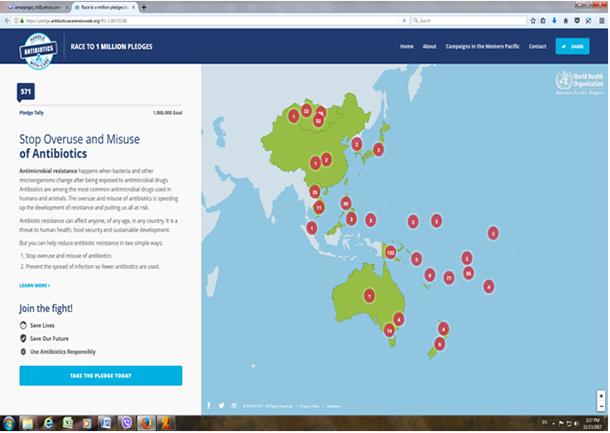
Task: Go to the Contact page
Action: pos(537,47)
